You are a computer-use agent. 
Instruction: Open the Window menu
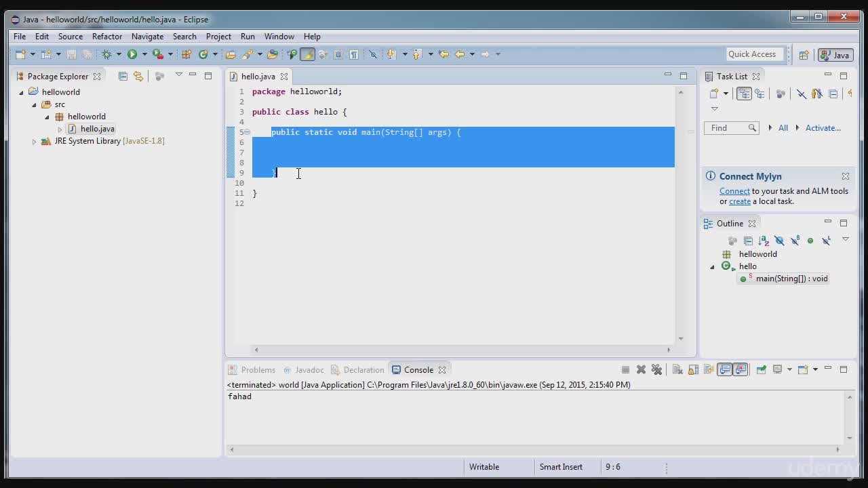tap(279, 37)
